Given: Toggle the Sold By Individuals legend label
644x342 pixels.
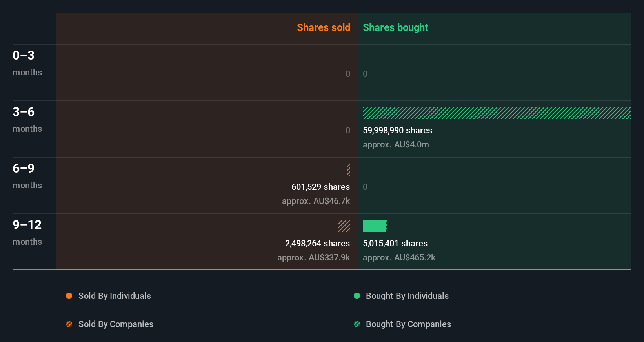Looking at the screenshot, I should pos(115,296).
